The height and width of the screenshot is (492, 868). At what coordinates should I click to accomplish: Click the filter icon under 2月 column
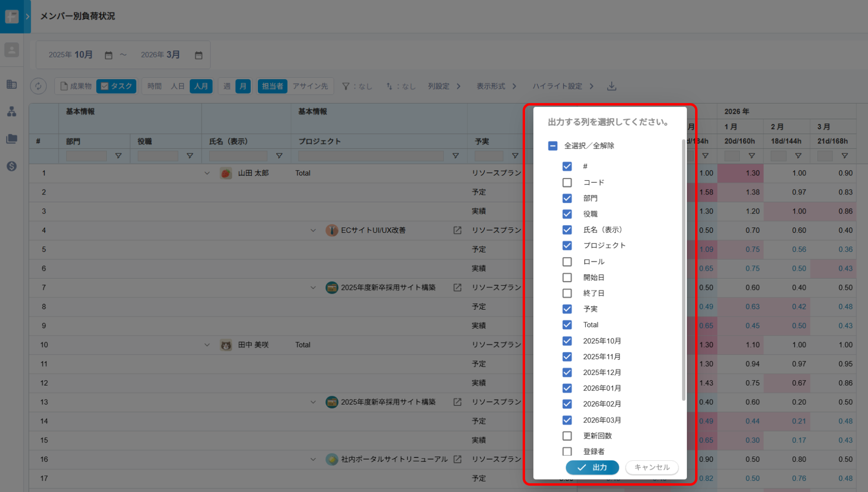(x=798, y=156)
